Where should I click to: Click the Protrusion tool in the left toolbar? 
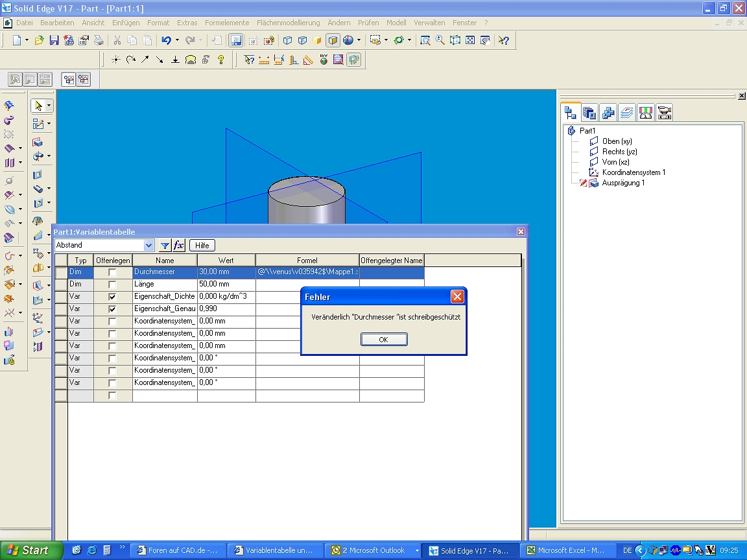tap(38, 142)
